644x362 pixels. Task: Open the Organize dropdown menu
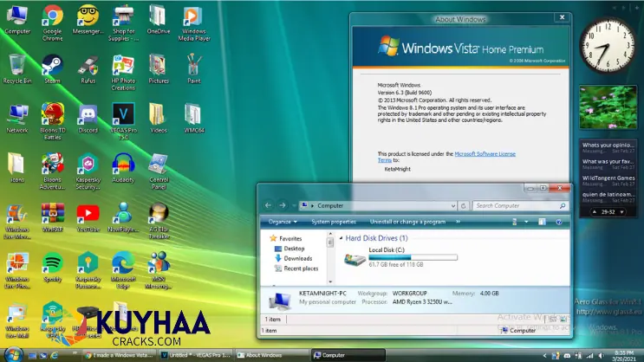click(281, 222)
